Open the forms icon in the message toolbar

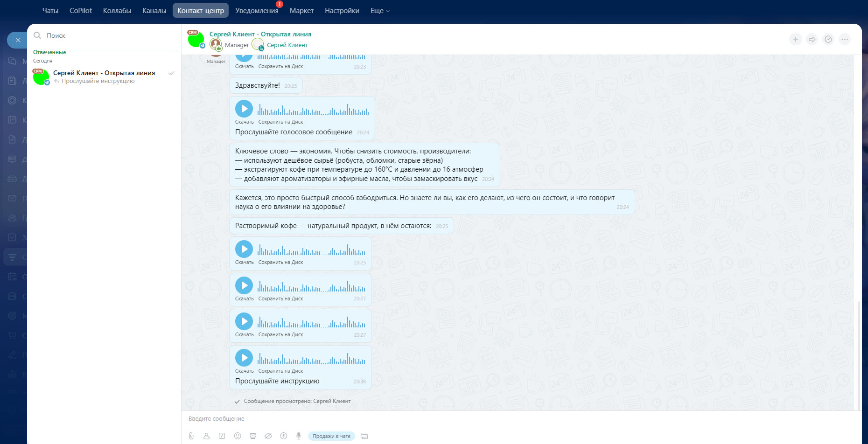tap(253, 436)
